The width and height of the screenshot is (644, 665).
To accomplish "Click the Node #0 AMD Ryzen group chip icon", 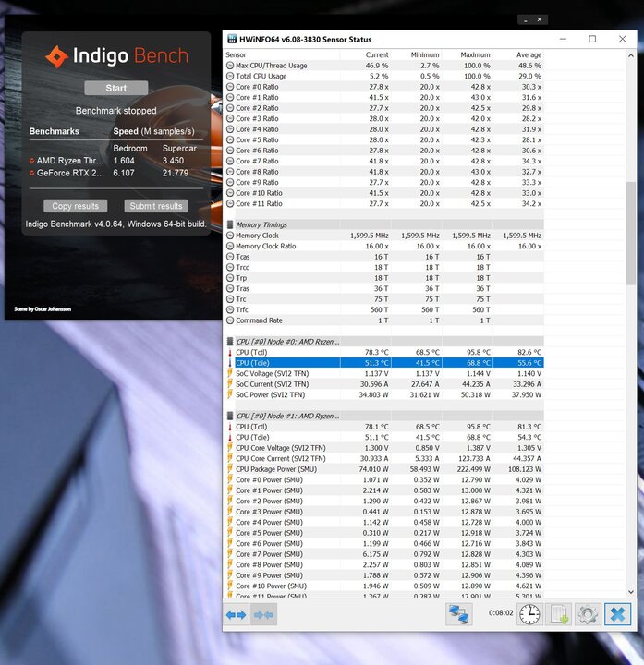I will click(230, 342).
